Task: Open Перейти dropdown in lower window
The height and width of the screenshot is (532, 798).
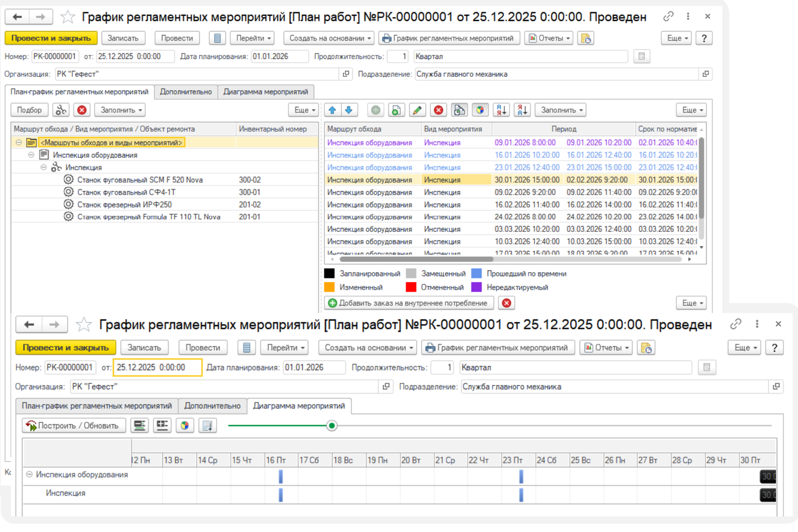Action: click(x=285, y=347)
